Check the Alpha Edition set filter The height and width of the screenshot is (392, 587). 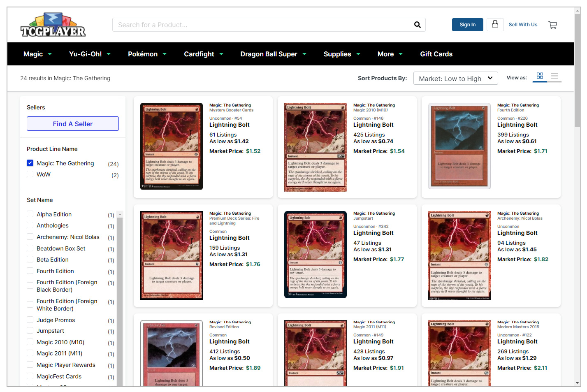pos(30,214)
